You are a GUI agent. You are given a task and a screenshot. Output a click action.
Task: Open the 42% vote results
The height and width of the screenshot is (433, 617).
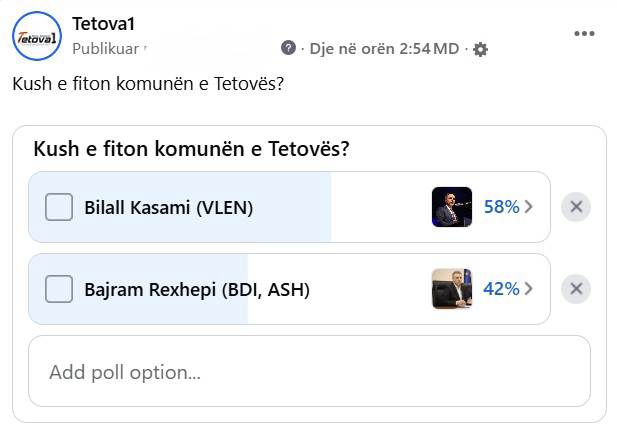click(x=501, y=289)
